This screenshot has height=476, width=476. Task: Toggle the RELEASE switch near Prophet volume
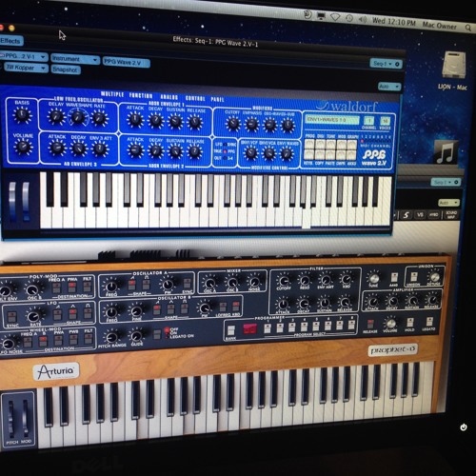(370, 324)
